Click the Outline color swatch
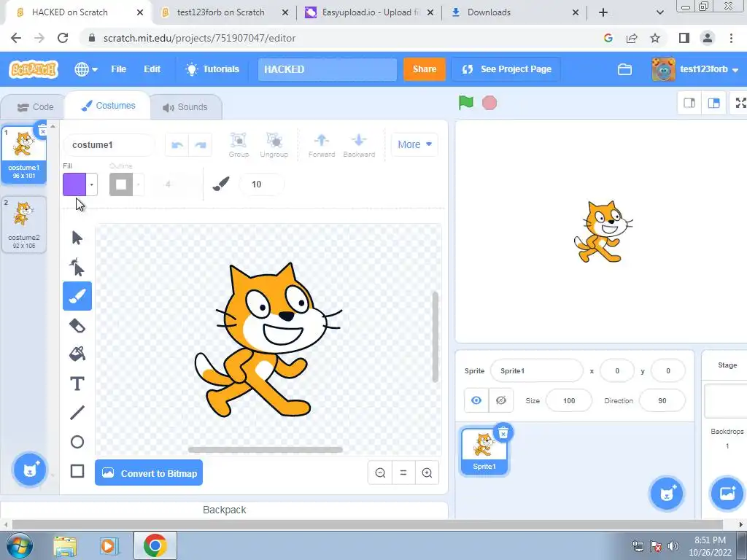Screen dimensions: 747x560 [121, 184]
